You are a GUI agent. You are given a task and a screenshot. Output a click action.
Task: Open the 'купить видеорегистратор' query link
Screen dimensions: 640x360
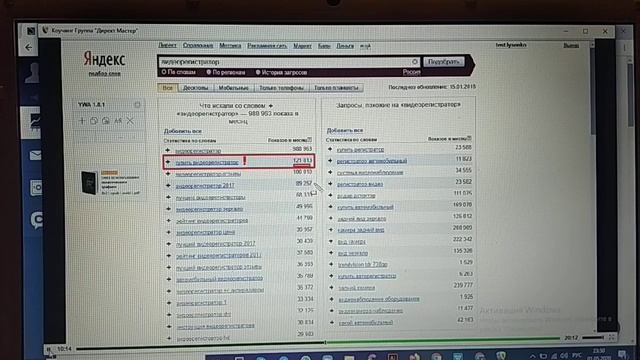pos(207,162)
